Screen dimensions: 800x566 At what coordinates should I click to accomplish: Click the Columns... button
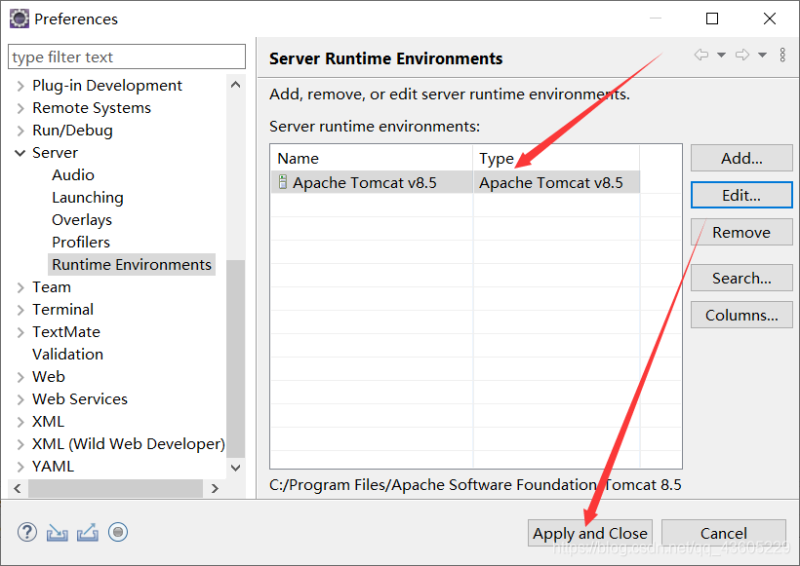(x=741, y=315)
